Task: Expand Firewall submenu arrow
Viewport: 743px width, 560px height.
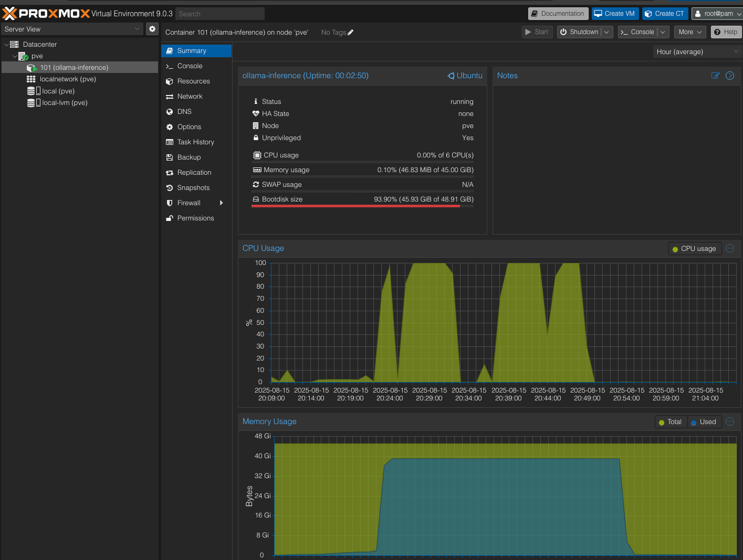Action: click(222, 203)
